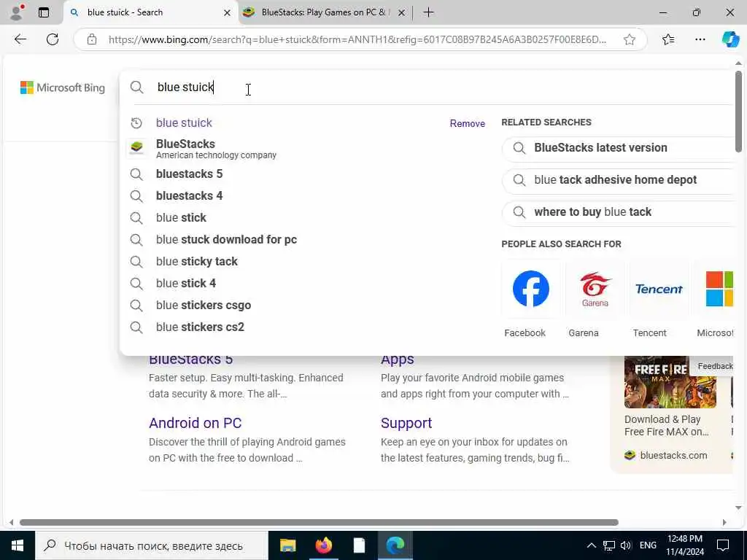This screenshot has height=560, width=747.
Task: Choose 'blue stickers cs2' suggestion
Action: [x=200, y=327]
